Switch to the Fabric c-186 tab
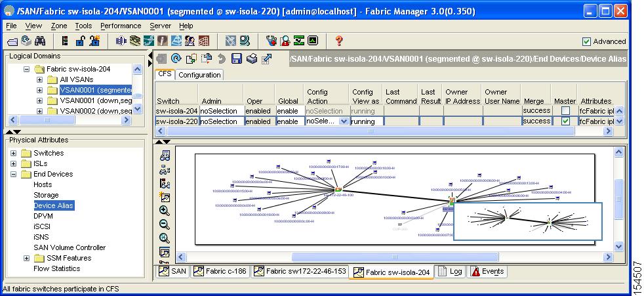 (x=220, y=271)
